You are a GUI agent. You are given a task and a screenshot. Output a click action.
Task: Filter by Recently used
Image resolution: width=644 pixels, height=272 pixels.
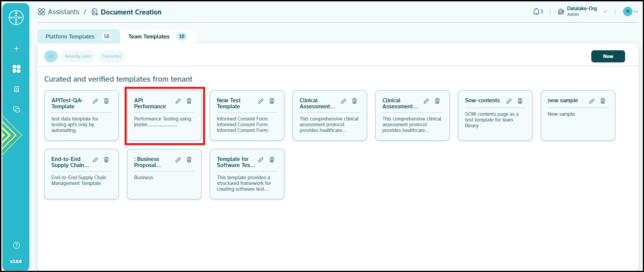point(78,56)
